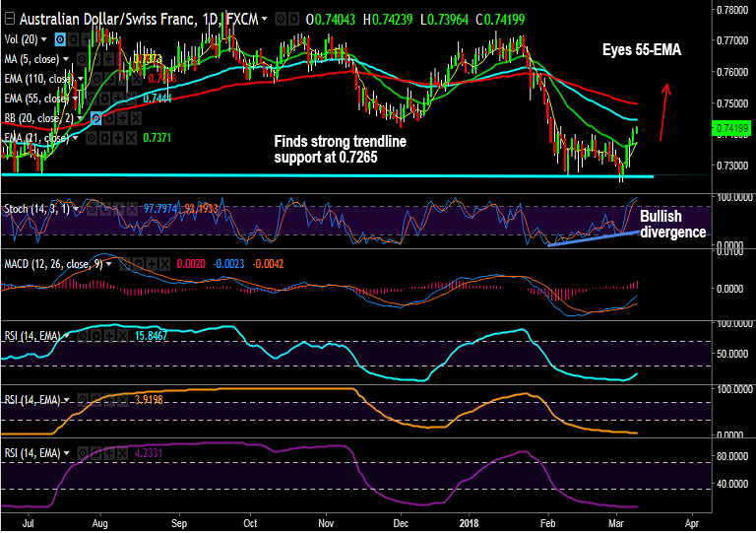Expand EMA (110, close) dropdown arrow
Viewport: 756px width, 533px height.
[81, 79]
